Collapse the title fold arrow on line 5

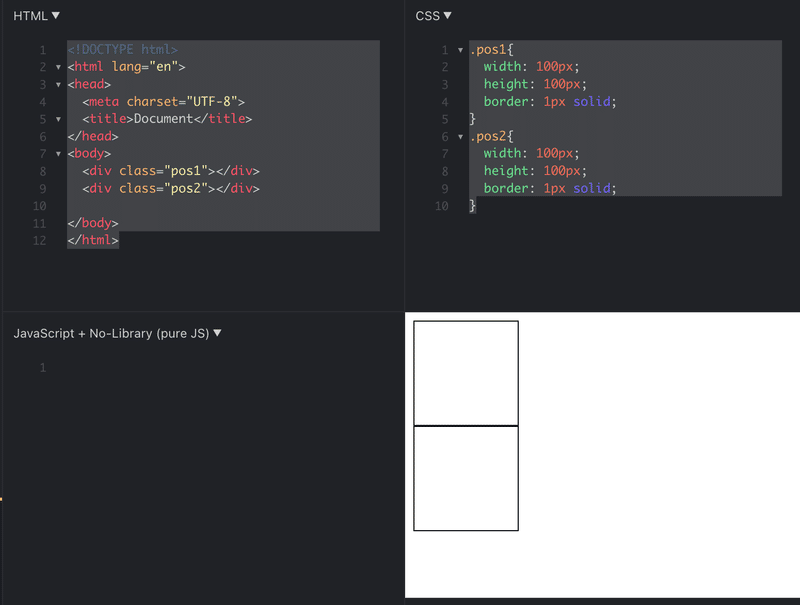click(x=58, y=119)
